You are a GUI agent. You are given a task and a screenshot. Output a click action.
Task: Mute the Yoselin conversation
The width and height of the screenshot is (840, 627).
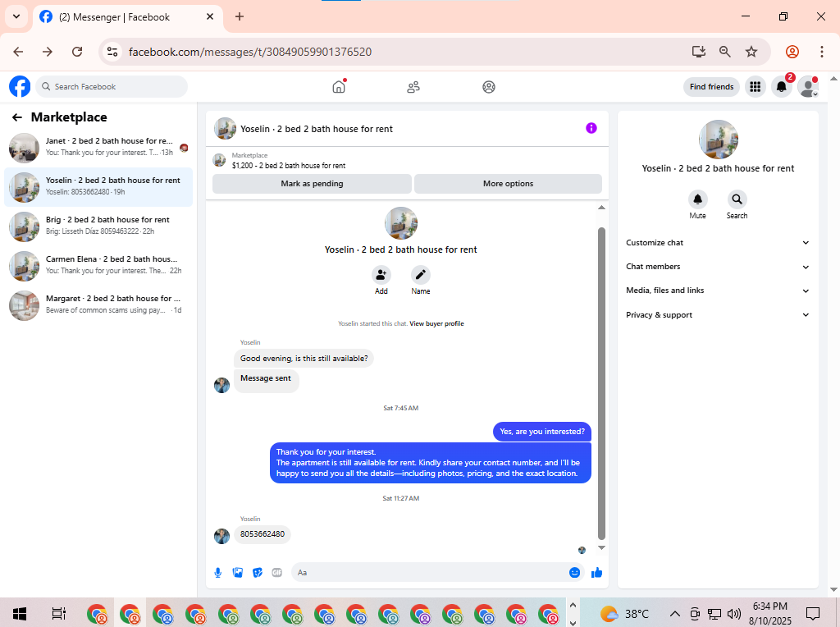pos(697,199)
